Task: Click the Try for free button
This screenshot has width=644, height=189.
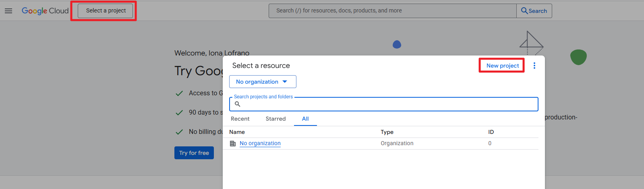Action: [194, 153]
